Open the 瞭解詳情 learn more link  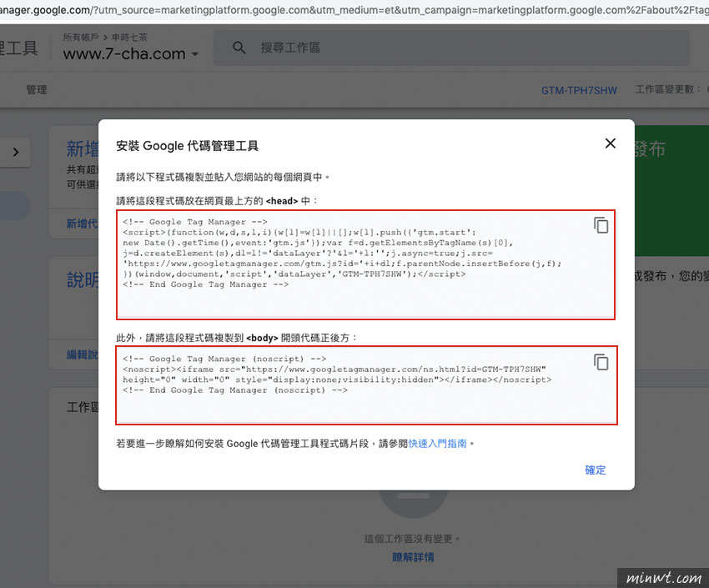pyautogui.click(x=413, y=557)
